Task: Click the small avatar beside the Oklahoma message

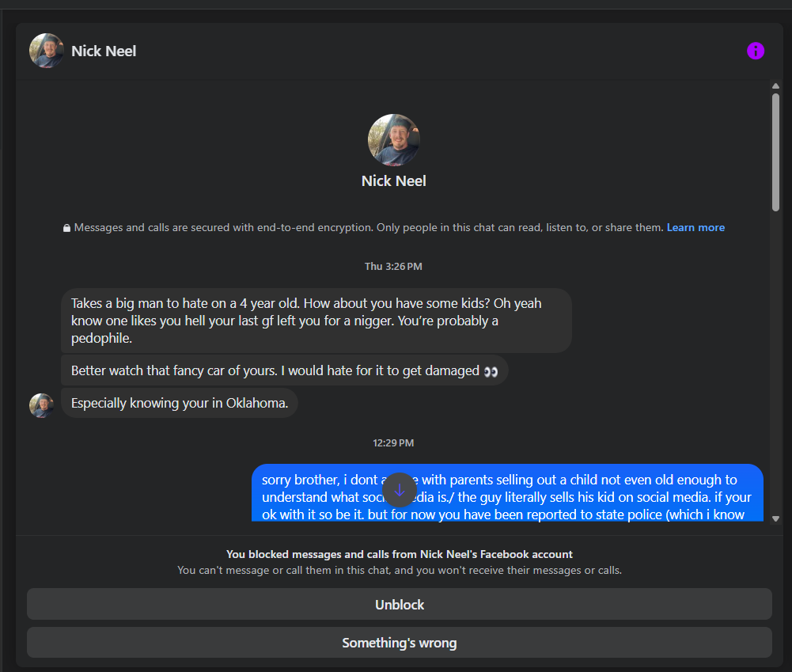Action: (42, 405)
